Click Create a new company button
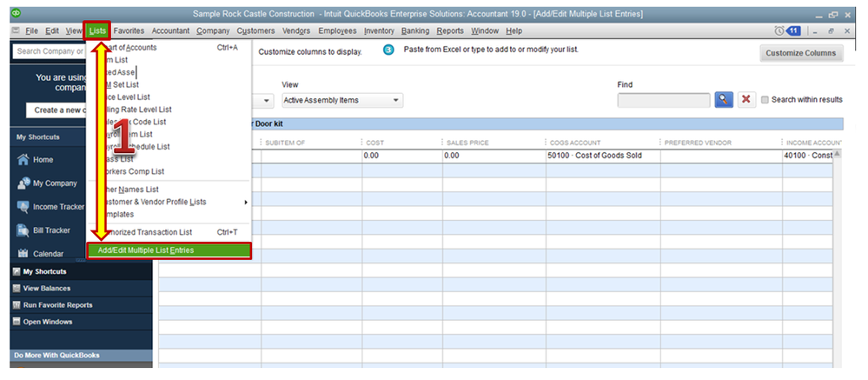 click(56, 110)
